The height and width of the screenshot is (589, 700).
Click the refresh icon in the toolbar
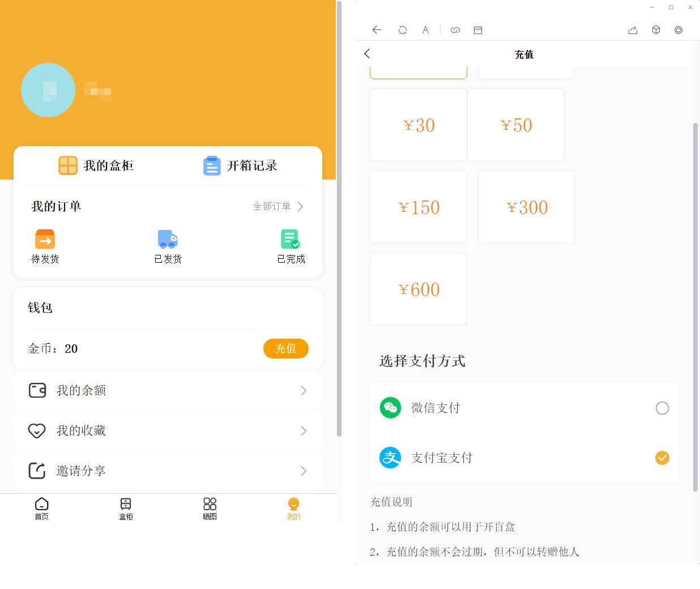click(402, 29)
